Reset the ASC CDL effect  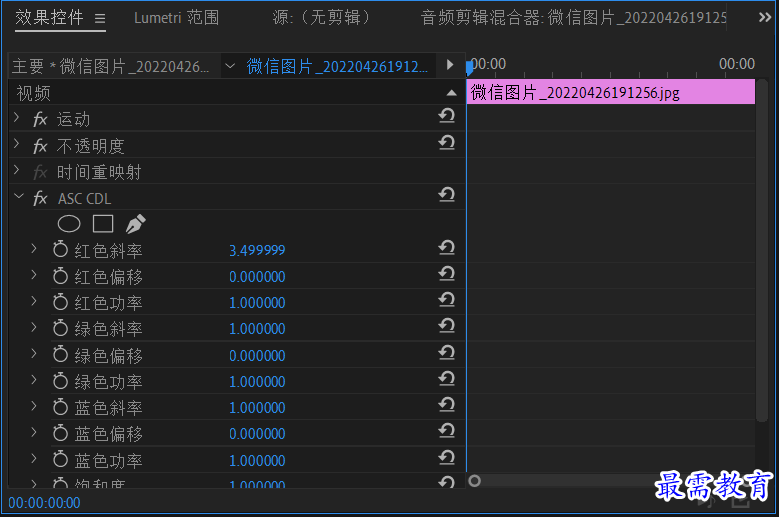click(447, 195)
